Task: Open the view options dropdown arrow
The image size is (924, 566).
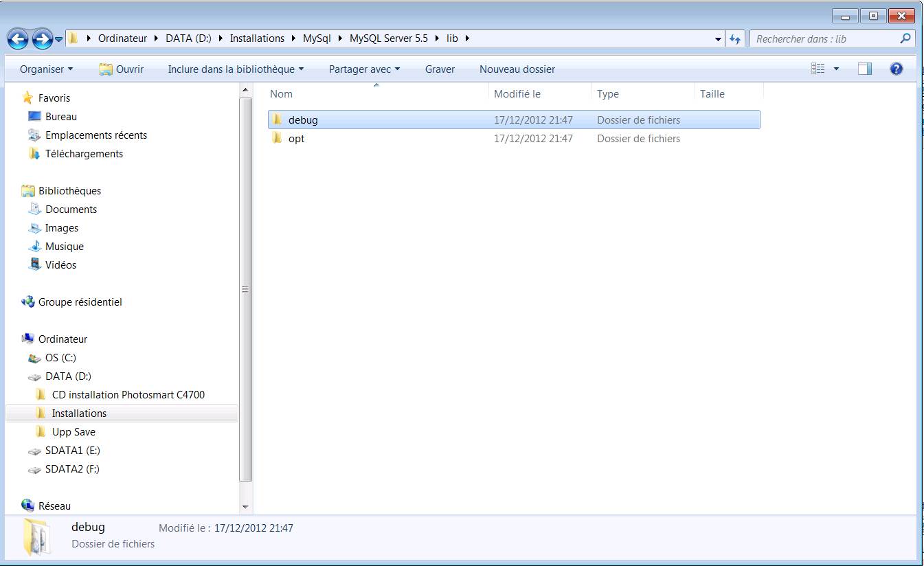Action: tap(836, 69)
